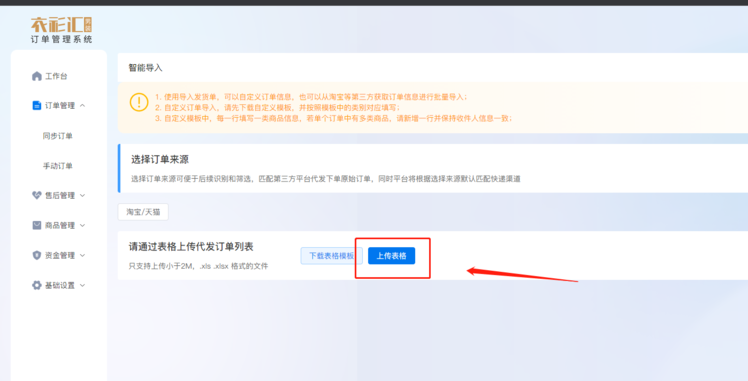Click the 下载表格模板 button
748x381 pixels.
pyautogui.click(x=332, y=256)
